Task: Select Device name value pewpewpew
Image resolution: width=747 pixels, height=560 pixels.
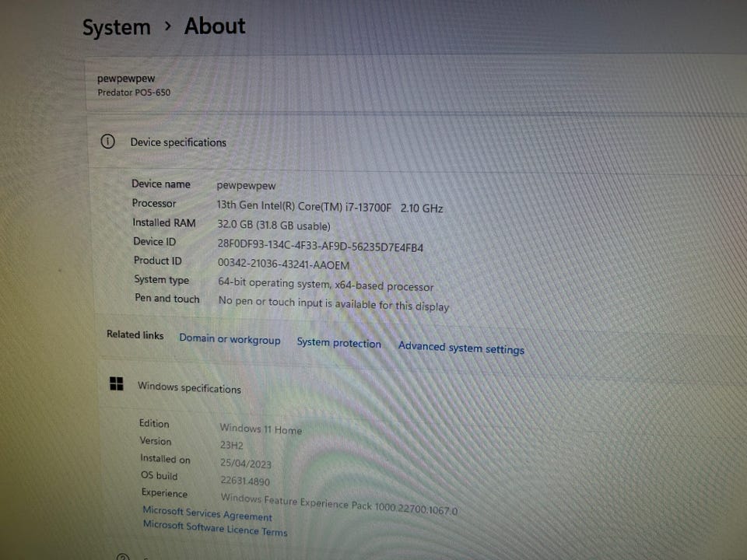Action: click(246, 186)
